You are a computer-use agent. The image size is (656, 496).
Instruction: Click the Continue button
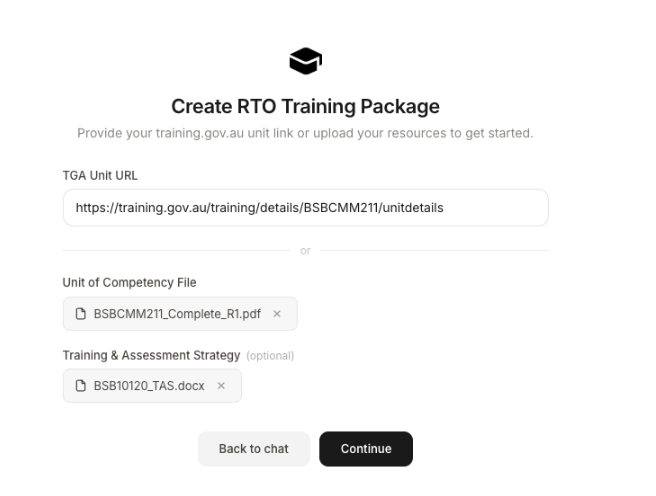click(x=366, y=449)
